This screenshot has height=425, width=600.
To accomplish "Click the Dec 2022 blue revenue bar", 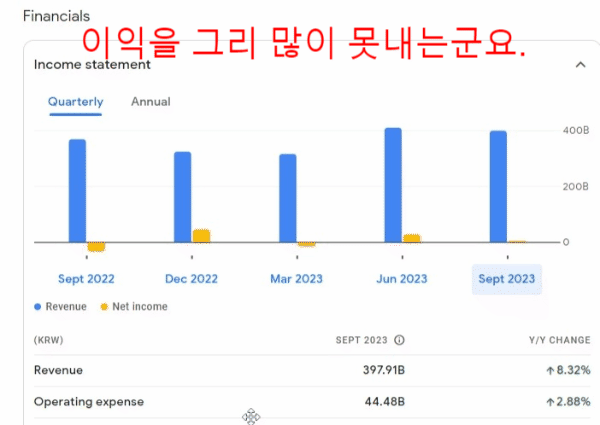I will (183, 197).
